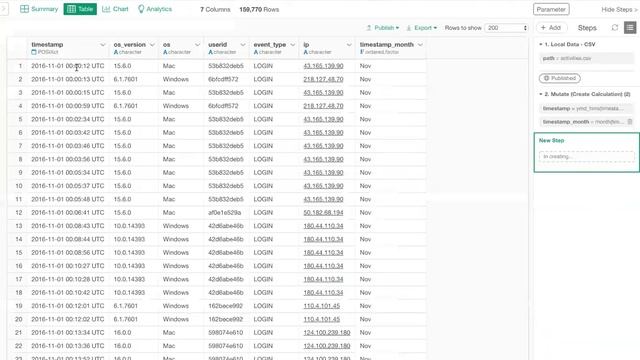Click the POSIXct type icon under timestamp

pyautogui.click(x=34, y=52)
